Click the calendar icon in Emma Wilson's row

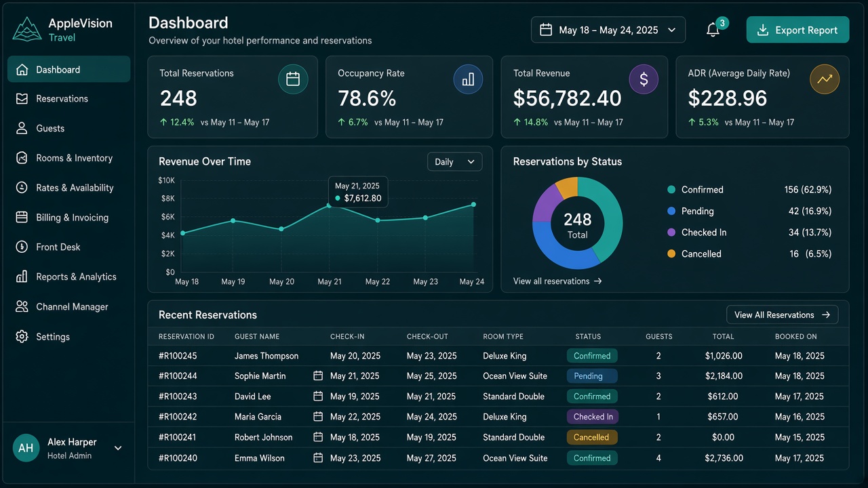pos(318,457)
